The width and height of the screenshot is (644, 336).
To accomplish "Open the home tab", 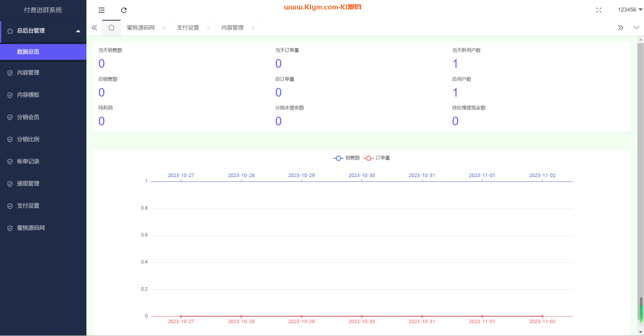I will click(111, 28).
